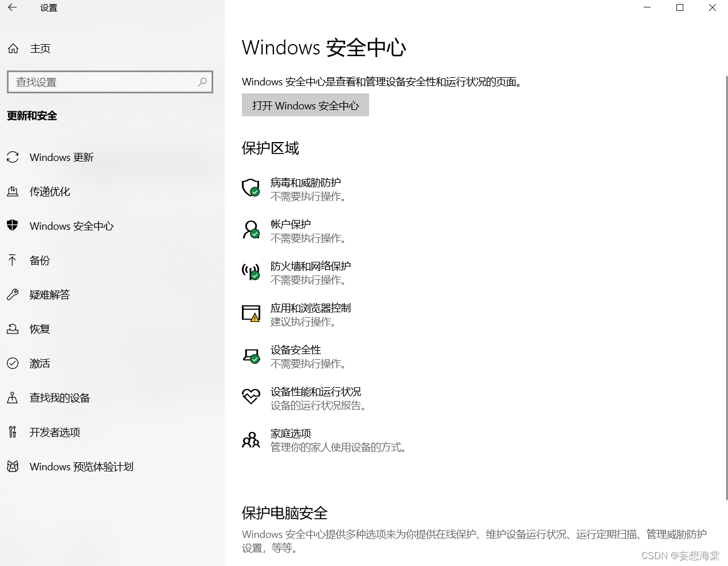This screenshot has width=728, height=566.
Task: Click the 保护区域 heading
Action: 271,148
